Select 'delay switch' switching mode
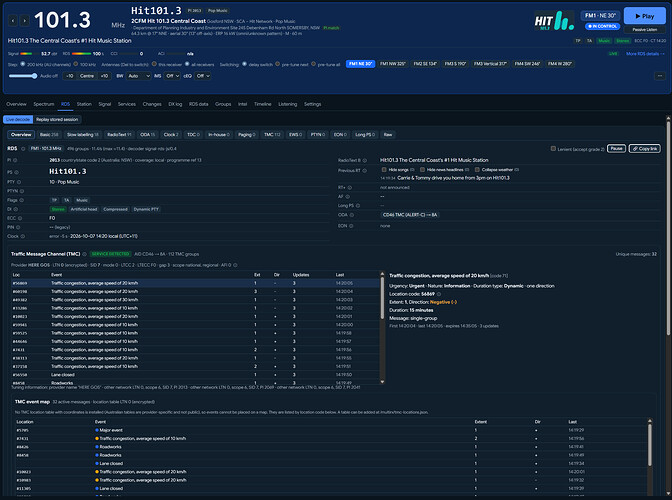672x500 pixels. (x=244, y=64)
